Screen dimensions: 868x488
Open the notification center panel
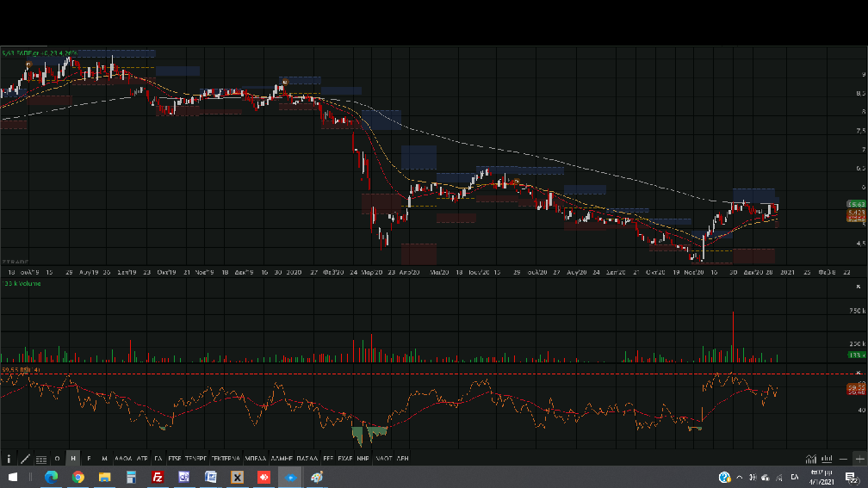pyautogui.click(x=850, y=477)
